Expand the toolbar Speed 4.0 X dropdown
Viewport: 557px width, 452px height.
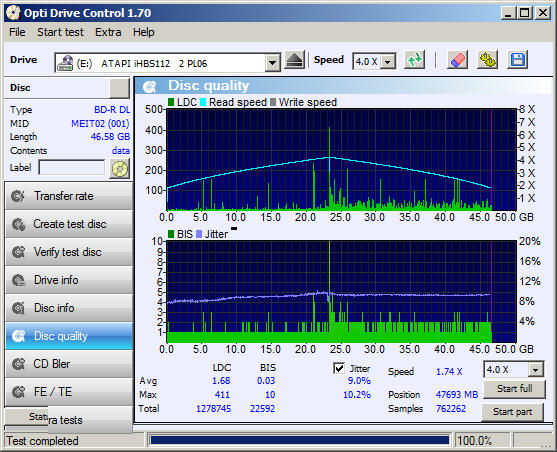tap(388, 62)
